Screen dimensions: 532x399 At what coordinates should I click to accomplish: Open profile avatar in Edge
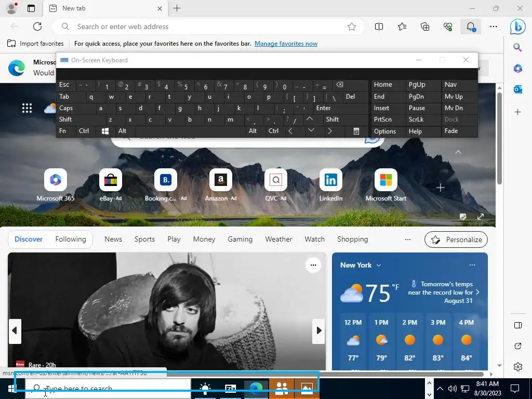tap(11, 8)
